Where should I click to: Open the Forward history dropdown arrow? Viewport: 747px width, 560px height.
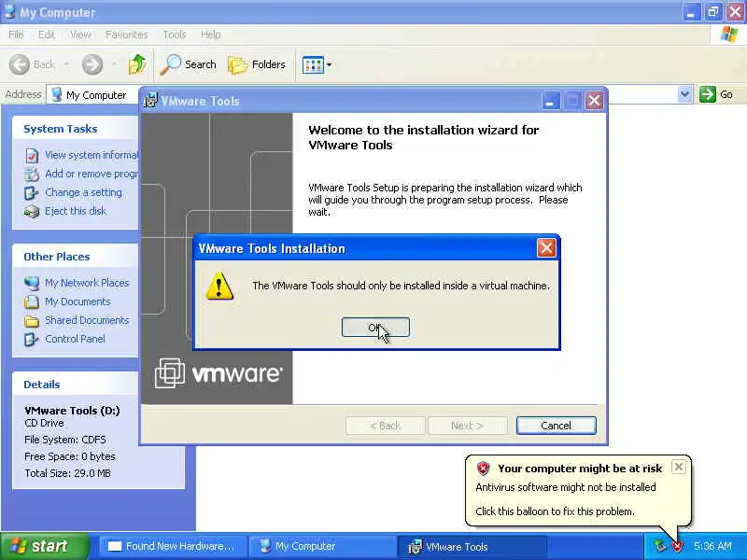coord(114,64)
